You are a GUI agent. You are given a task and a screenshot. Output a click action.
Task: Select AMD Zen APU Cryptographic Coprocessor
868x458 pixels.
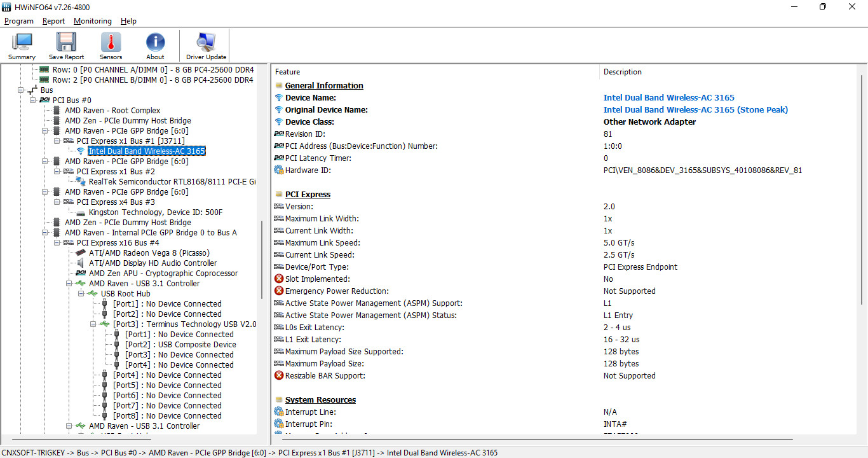pyautogui.click(x=163, y=274)
